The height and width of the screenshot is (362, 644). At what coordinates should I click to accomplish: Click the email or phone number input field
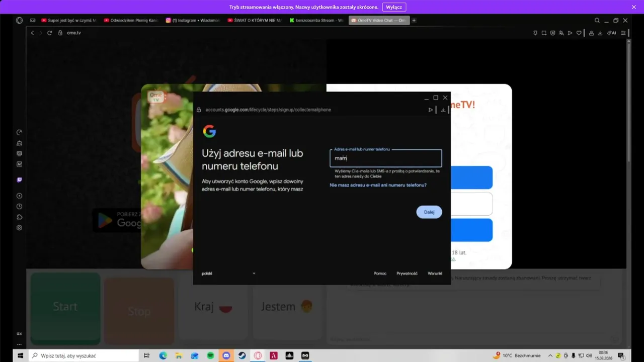386,158
